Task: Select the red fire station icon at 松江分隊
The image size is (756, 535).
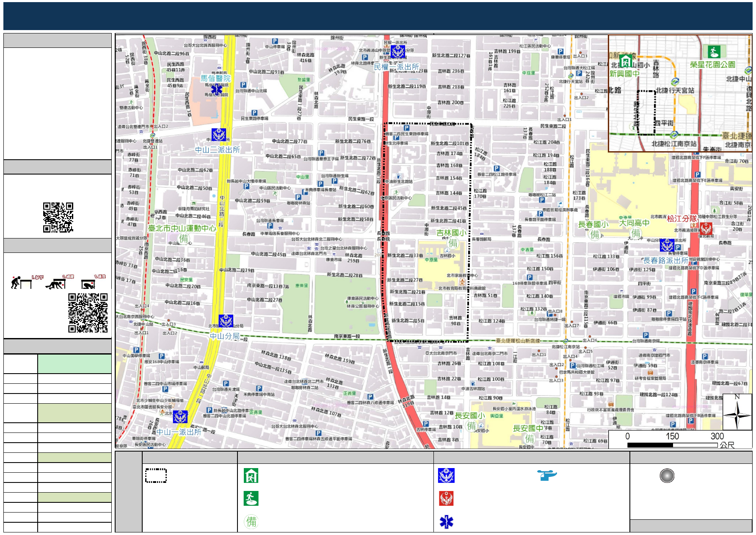Action: pos(706,229)
